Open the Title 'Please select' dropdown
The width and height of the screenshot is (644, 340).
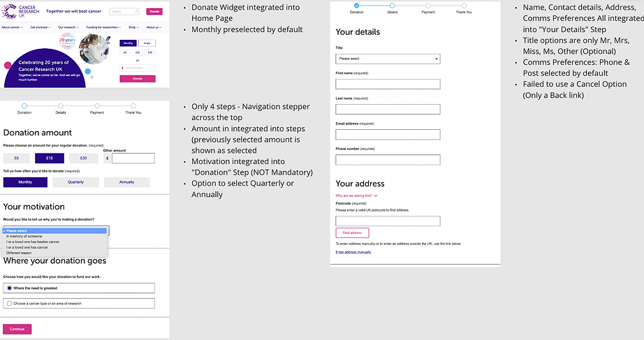pos(388,59)
